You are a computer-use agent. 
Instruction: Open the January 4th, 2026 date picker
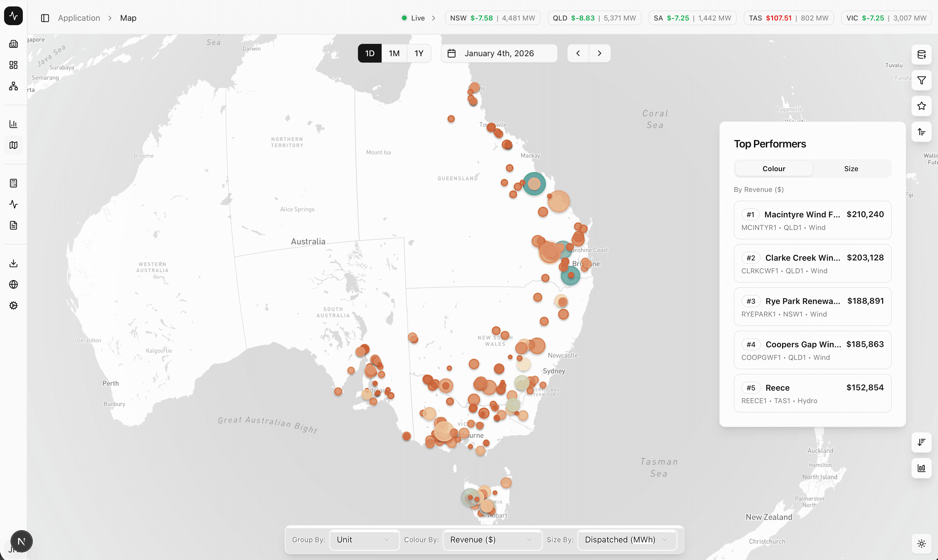tap(499, 53)
